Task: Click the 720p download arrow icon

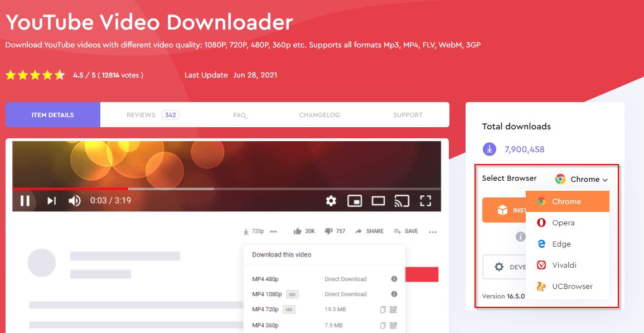Action: [x=245, y=231]
